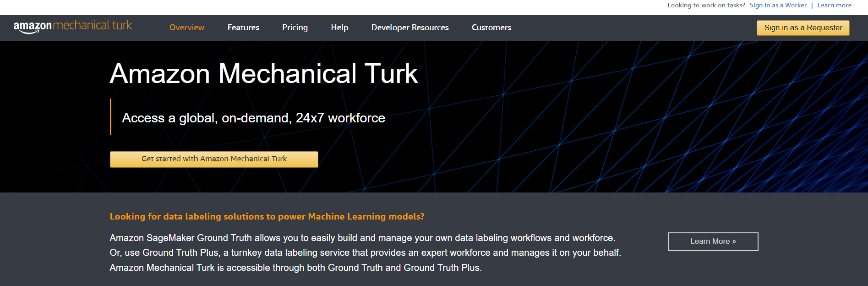Click the 'accessible through both Ground Truth' sentence
The height and width of the screenshot is (286, 868).
(296, 268)
